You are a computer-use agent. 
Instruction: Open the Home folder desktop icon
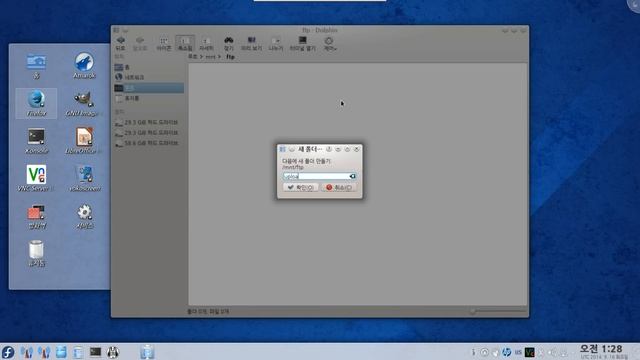click(x=36, y=66)
